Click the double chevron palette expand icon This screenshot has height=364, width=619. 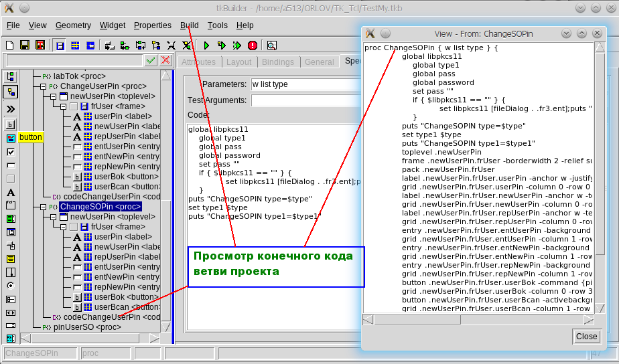tap(11, 109)
